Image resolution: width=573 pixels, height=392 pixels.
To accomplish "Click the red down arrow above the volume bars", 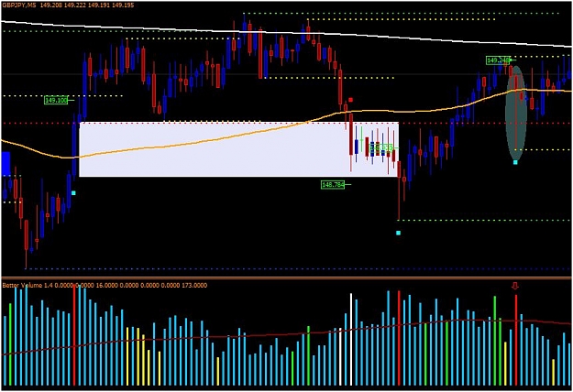I will coord(515,286).
